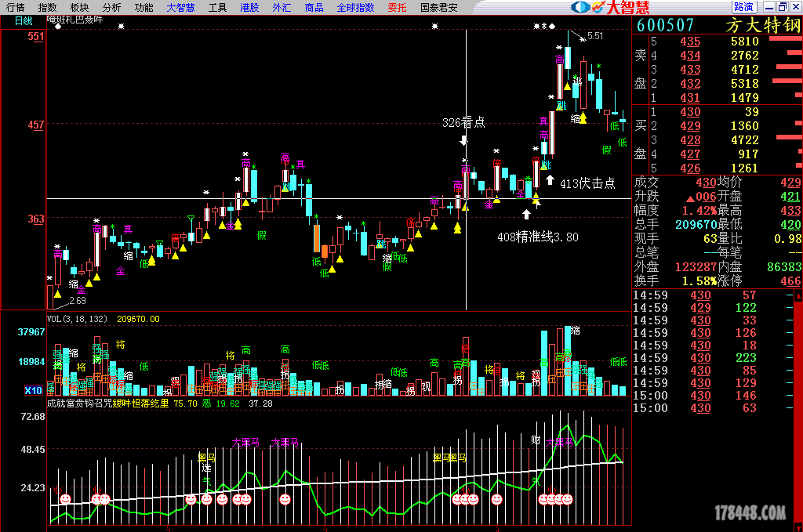This screenshot has width=803, height=532.
Task: Click the 413伏击点 chart annotation
Action: 587,183
